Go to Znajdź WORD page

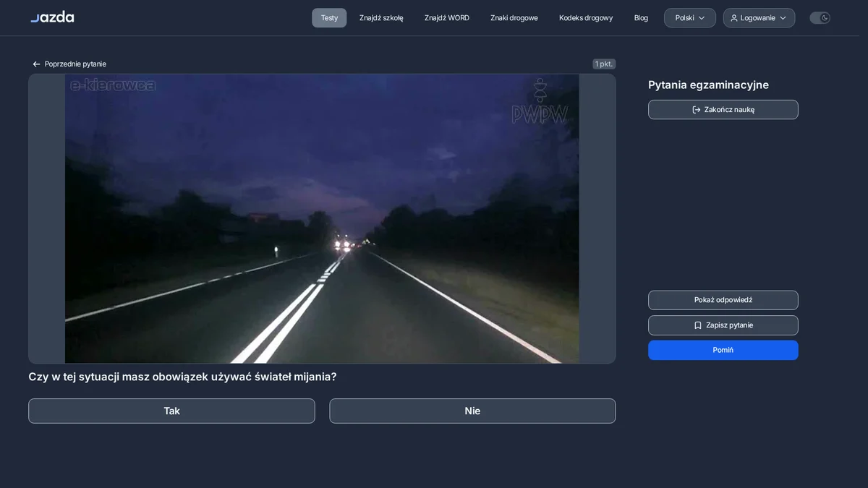click(447, 18)
